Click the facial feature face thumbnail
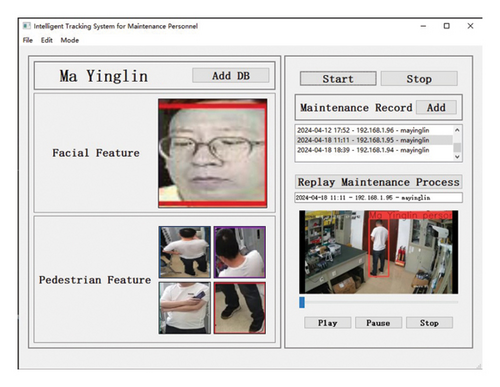 (x=213, y=153)
